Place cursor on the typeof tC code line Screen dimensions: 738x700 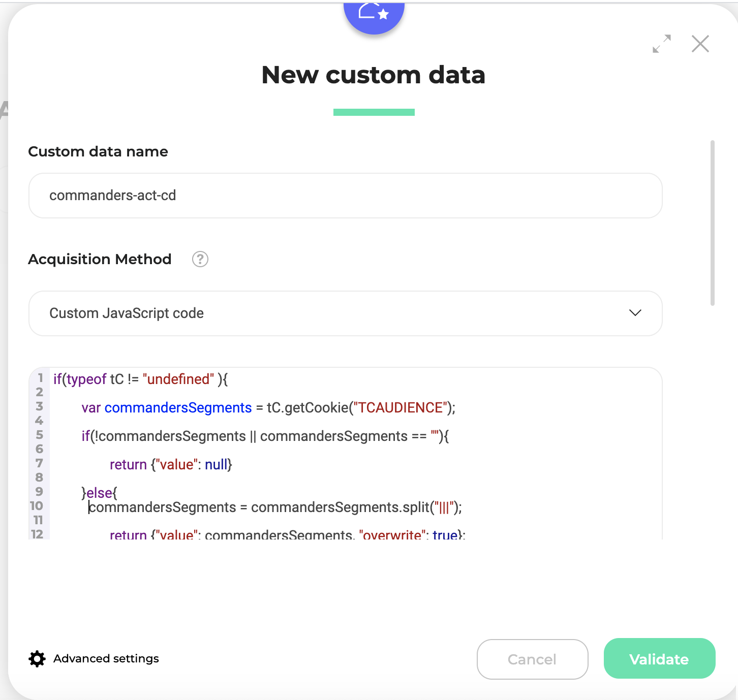click(140, 379)
